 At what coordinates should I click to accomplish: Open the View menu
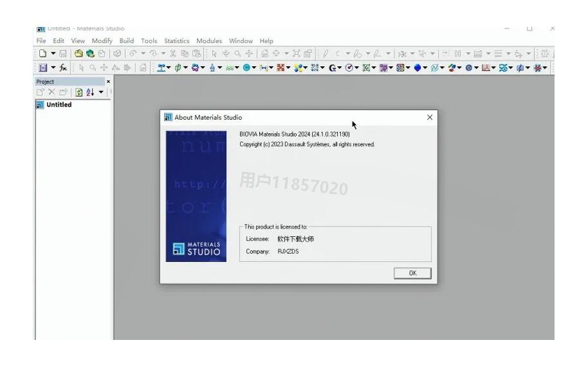[x=78, y=41]
